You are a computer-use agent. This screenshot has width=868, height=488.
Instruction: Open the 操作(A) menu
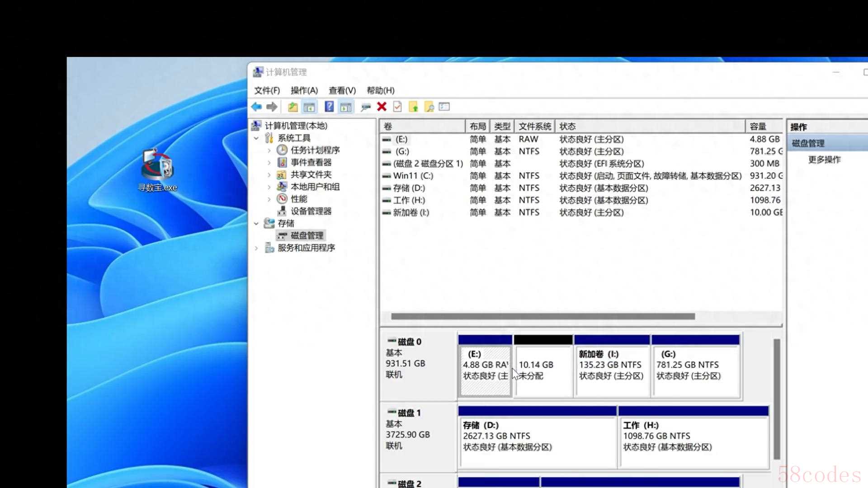(x=304, y=90)
